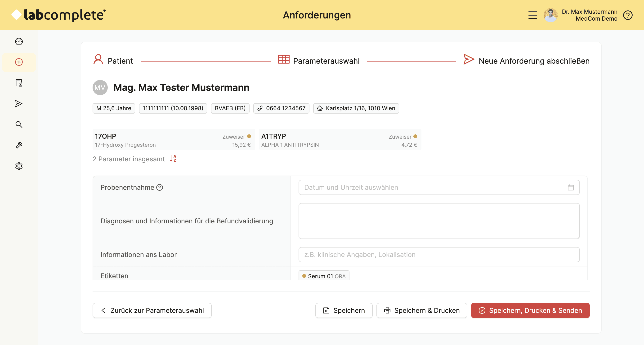Select the new request plus icon
This screenshot has width=644, height=345.
click(19, 62)
